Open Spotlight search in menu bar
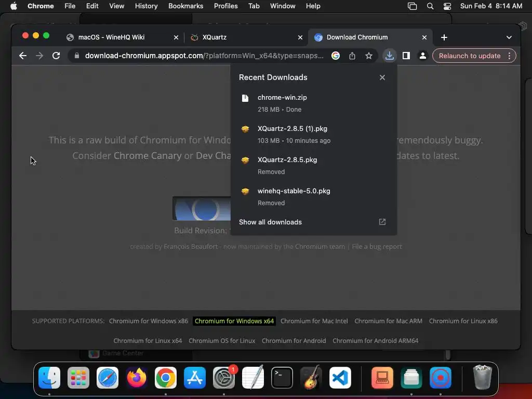This screenshot has width=532, height=399. (x=430, y=6)
